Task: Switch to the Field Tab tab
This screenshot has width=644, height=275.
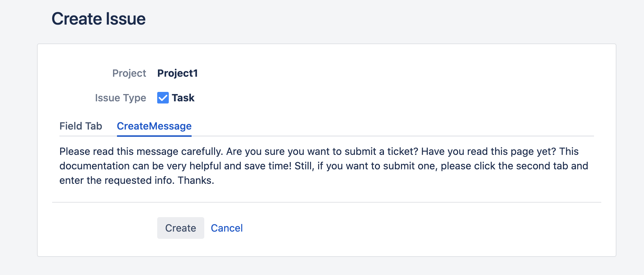Action: click(81, 126)
